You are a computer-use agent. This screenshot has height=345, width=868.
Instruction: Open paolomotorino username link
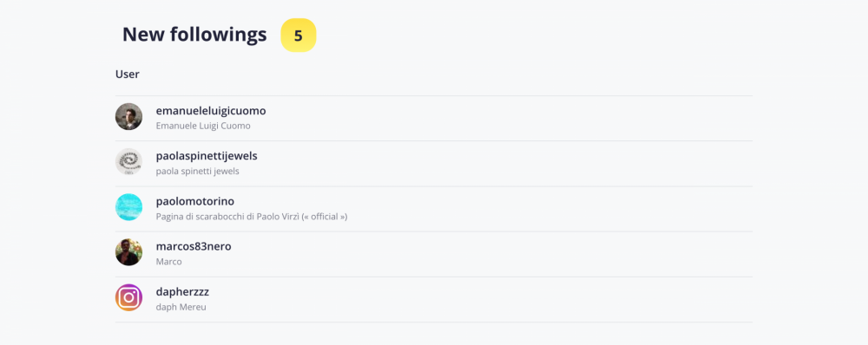(x=194, y=201)
